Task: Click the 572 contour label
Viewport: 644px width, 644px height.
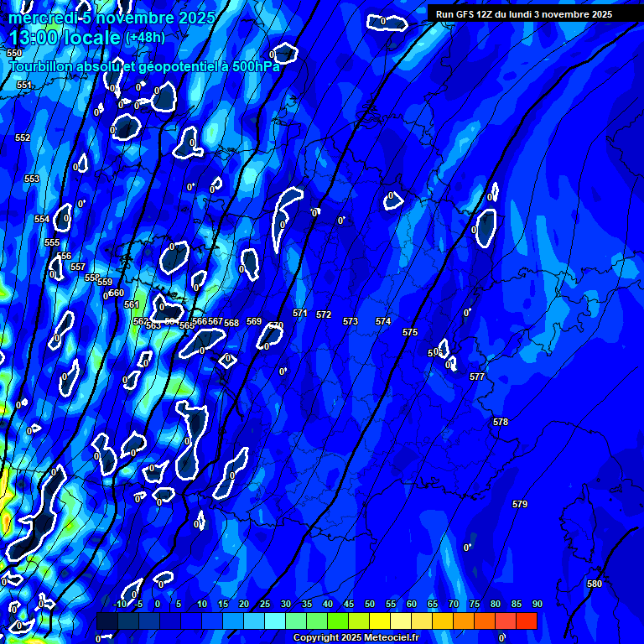Action: pyautogui.click(x=324, y=314)
